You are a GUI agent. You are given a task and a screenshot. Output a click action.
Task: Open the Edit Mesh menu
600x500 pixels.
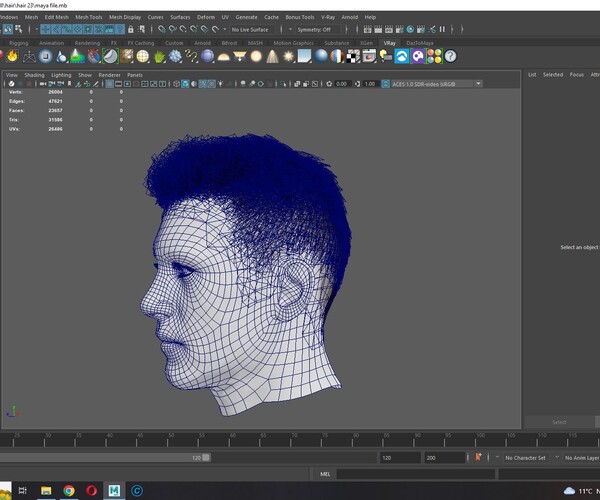[x=56, y=17]
